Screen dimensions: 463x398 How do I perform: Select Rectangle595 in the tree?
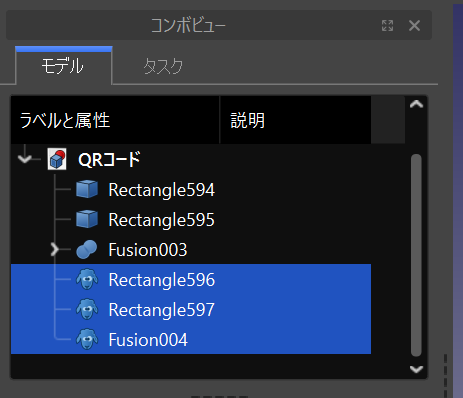(162, 220)
